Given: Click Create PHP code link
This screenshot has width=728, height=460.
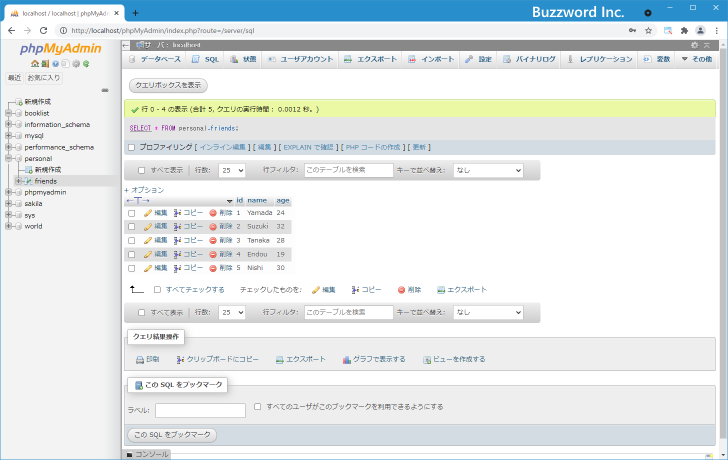Looking at the screenshot, I should click(373, 148).
